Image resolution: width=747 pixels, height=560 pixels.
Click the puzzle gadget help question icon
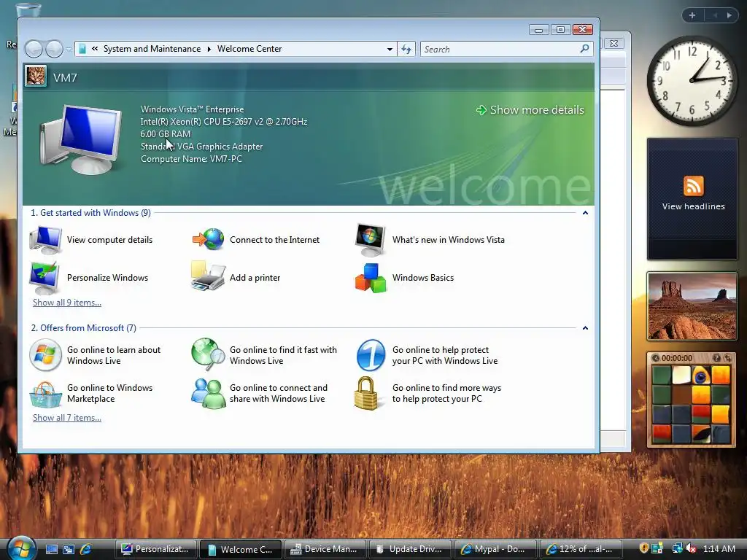(716, 357)
